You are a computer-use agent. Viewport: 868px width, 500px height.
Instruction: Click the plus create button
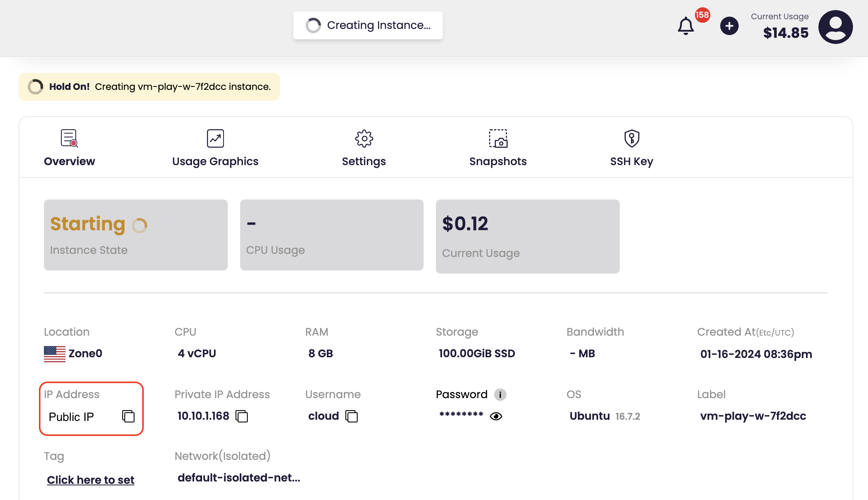coord(729,26)
